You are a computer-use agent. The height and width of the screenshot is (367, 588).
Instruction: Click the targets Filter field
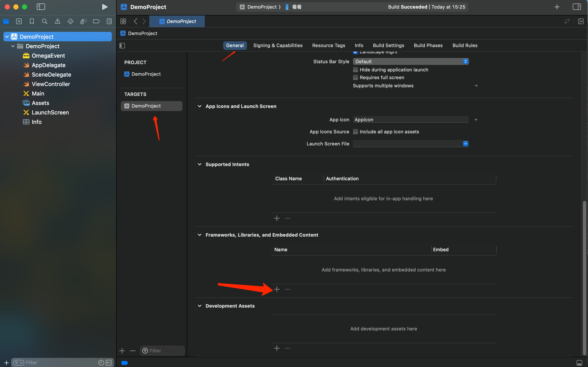(162, 351)
